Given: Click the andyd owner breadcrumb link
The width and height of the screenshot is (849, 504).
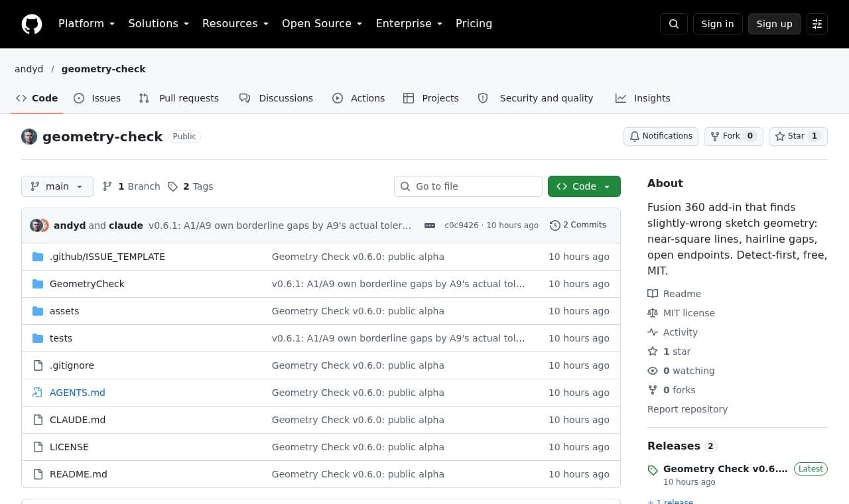Looking at the screenshot, I should point(29,69).
